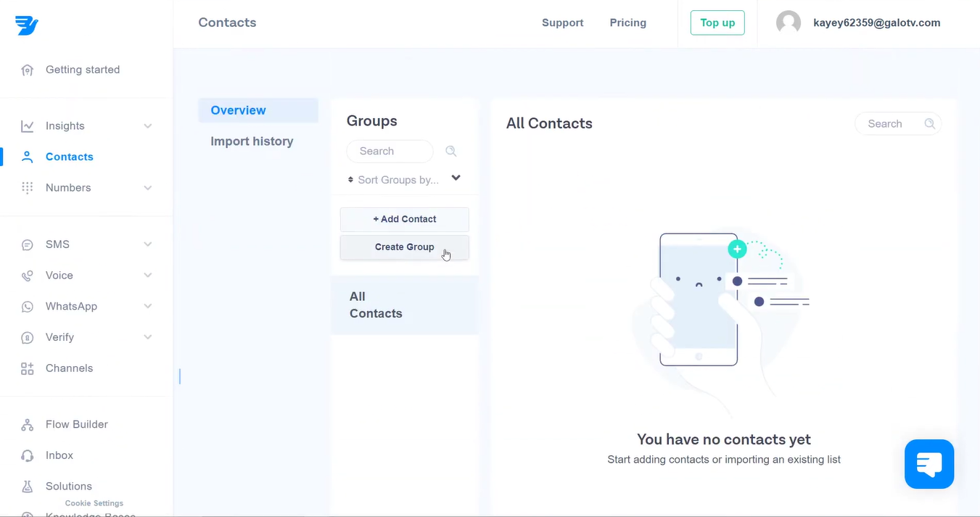Click the Insights sidebar label
The image size is (980, 517).
(x=65, y=126)
